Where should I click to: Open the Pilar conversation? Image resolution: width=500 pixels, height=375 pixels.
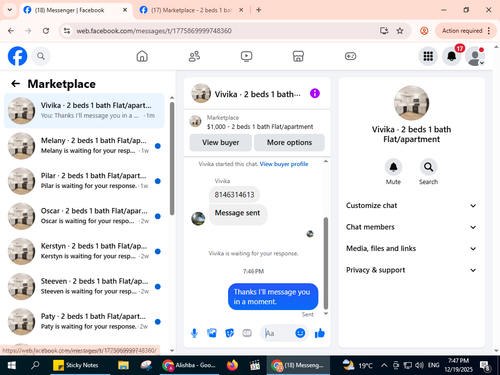coord(84,181)
